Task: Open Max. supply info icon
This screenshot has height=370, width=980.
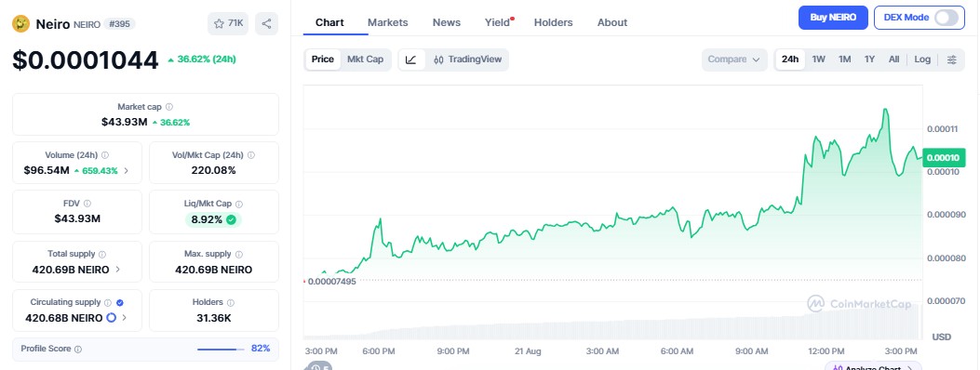Action: click(x=239, y=254)
